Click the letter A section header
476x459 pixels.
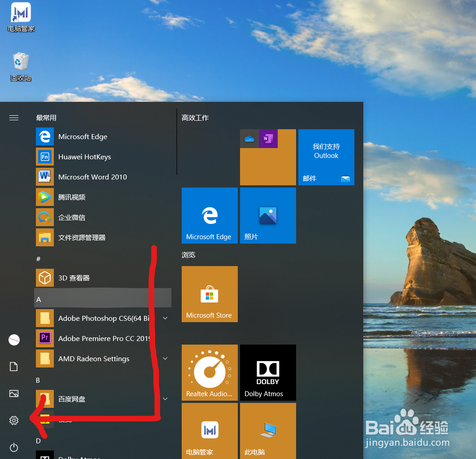(x=103, y=298)
